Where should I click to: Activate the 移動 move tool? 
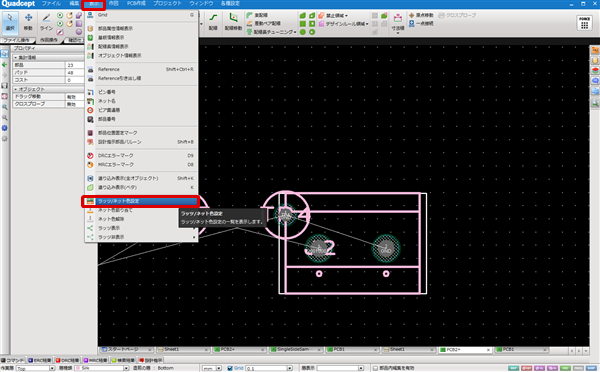[28, 22]
